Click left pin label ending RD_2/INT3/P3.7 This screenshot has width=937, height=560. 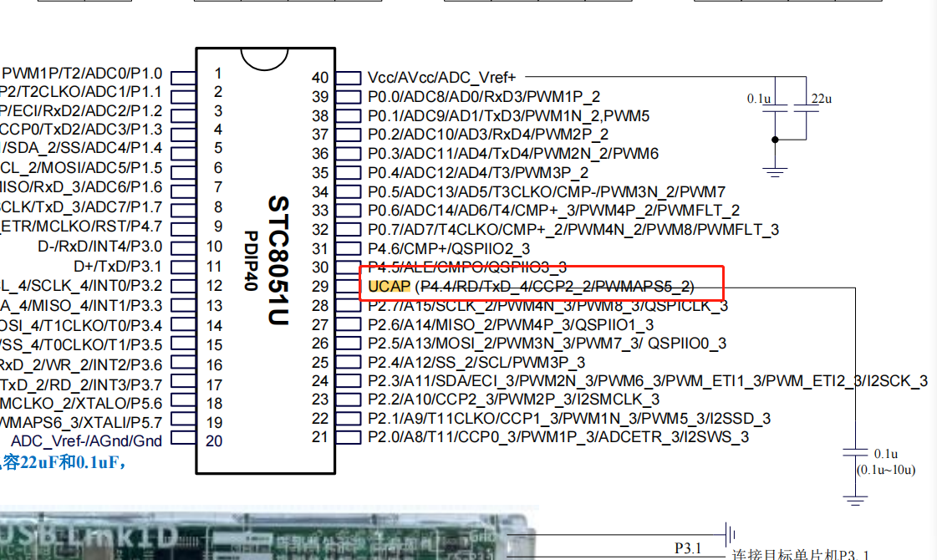pyautogui.click(x=81, y=384)
